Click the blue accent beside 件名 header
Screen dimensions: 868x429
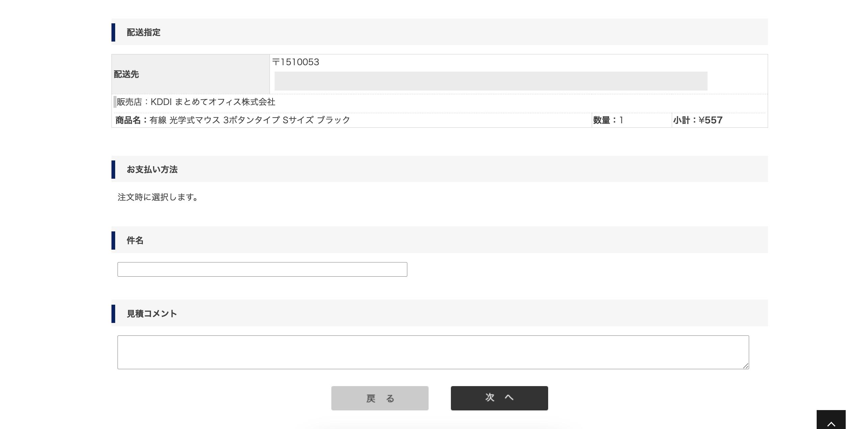pyautogui.click(x=113, y=240)
